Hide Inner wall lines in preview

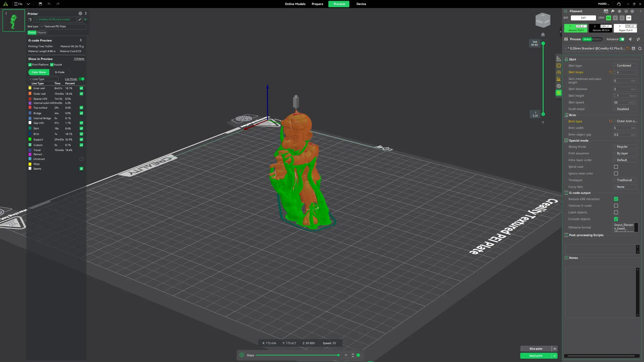click(81, 88)
